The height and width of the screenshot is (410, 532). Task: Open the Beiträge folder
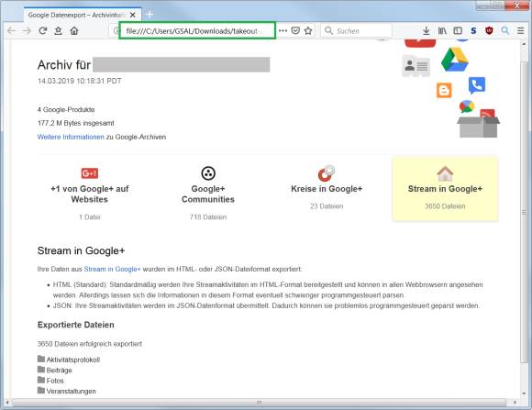pos(55,370)
